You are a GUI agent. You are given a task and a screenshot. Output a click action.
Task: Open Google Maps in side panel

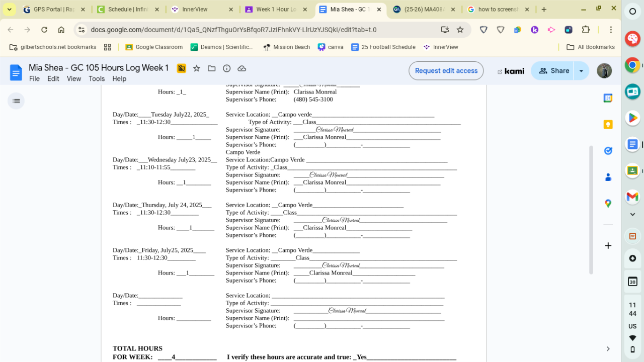click(608, 203)
